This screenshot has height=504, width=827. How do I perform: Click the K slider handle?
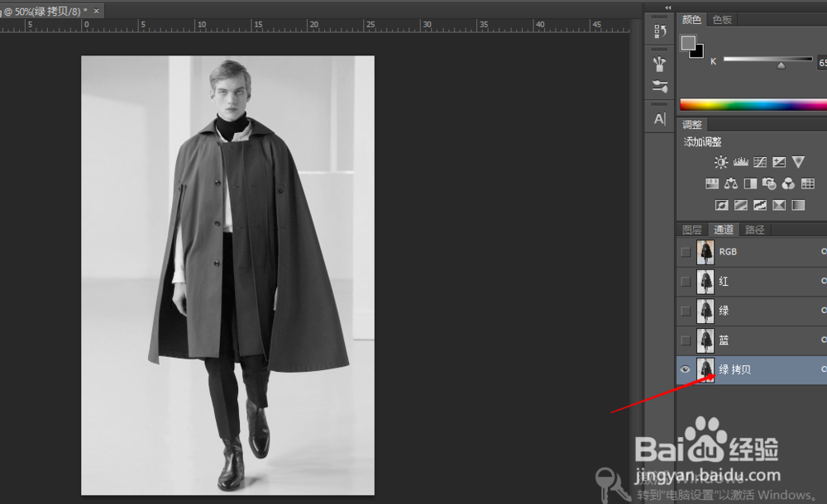pos(782,65)
